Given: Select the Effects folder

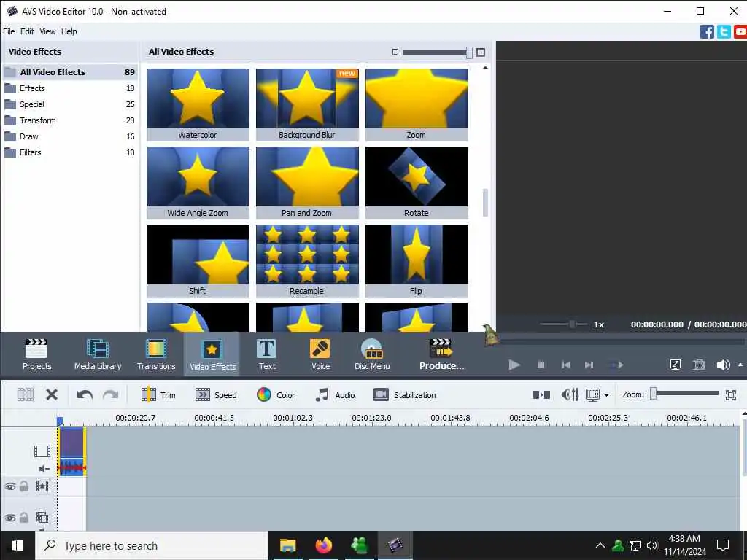Looking at the screenshot, I should pyautogui.click(x=70, y=88).
